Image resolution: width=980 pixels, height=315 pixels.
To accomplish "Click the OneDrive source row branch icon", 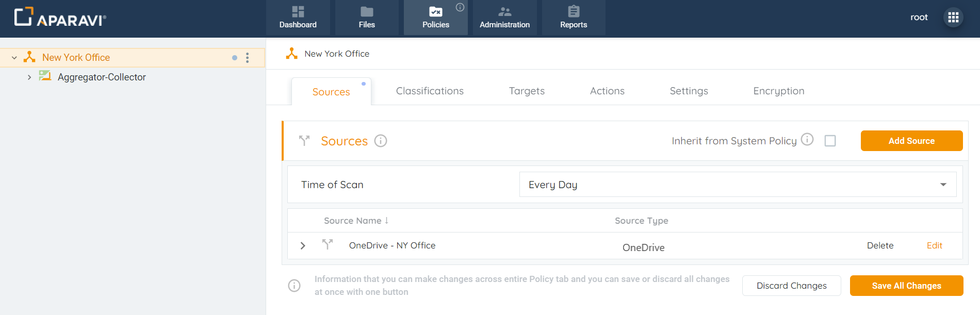I will 328,244.
